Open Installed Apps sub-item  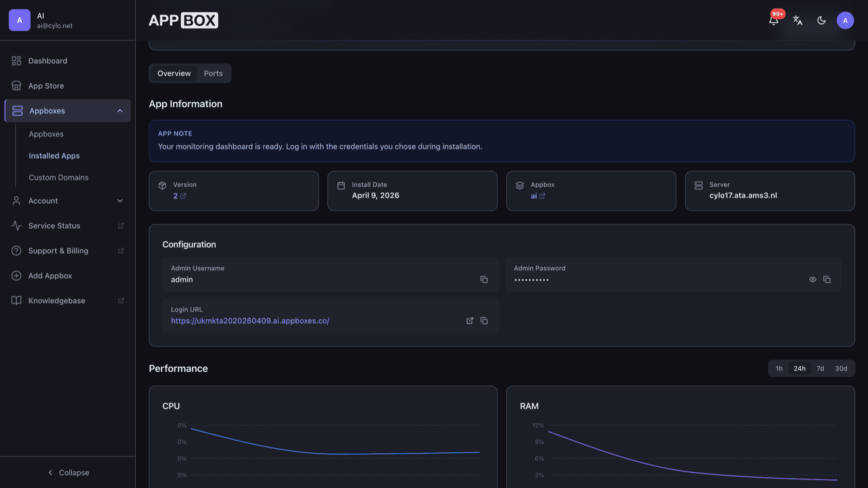(54, 156)
